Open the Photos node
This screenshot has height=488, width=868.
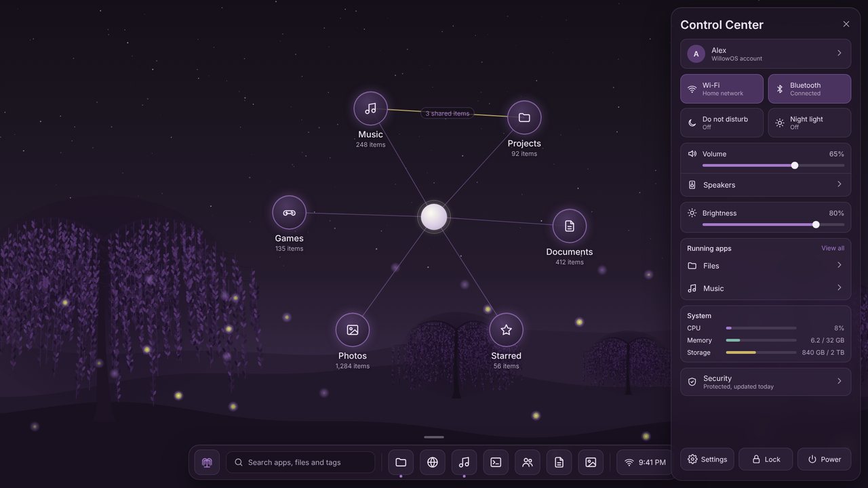coord(353,330)
